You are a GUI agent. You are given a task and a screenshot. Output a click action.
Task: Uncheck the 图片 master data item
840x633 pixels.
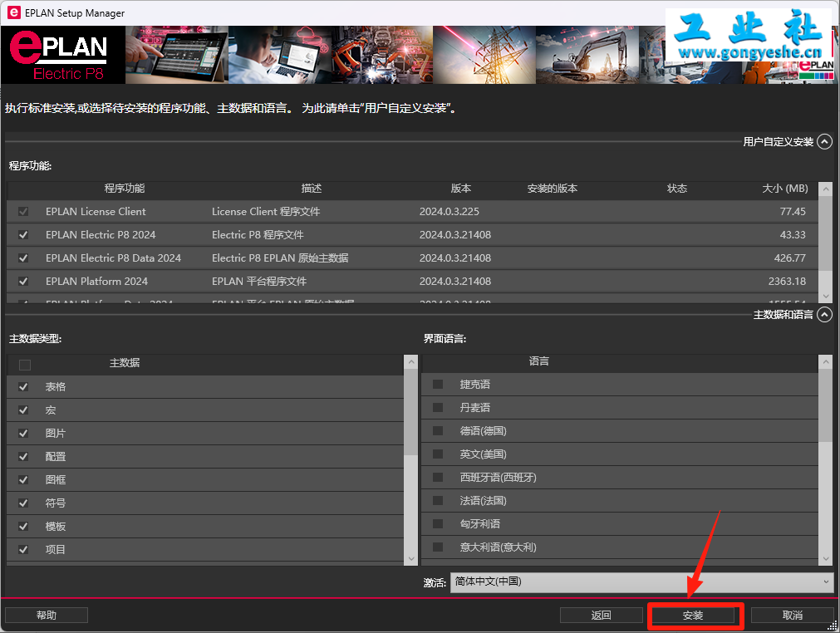point(23,434)
